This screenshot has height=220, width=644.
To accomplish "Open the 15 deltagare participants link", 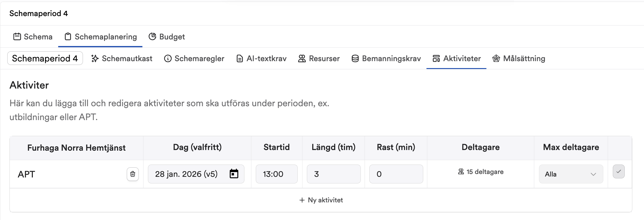I will coord(481,172).
